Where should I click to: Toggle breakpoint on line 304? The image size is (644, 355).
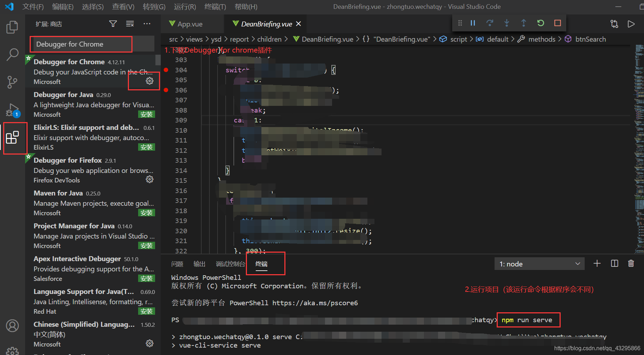pyautogui.click(x=166, y=70)
